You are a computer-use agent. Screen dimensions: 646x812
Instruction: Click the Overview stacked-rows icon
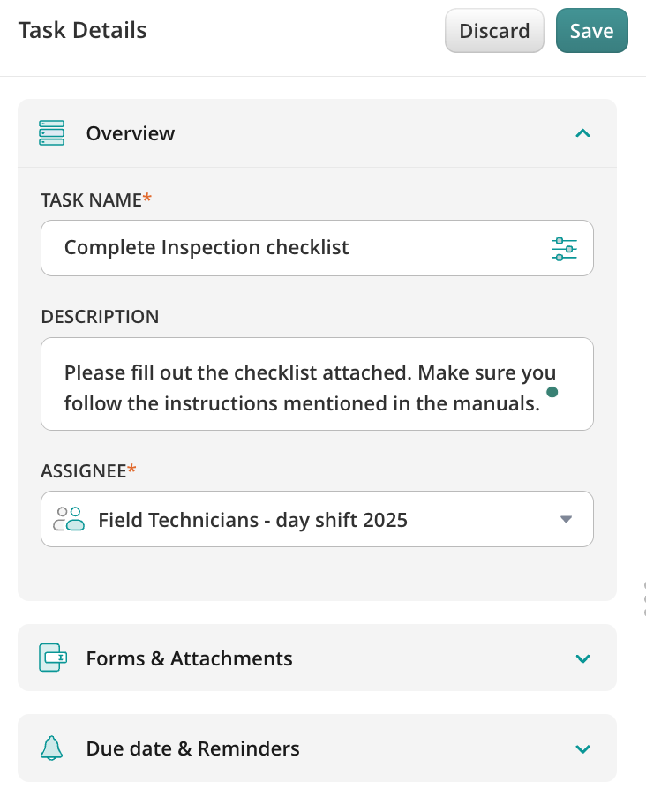tap(52, 133)
